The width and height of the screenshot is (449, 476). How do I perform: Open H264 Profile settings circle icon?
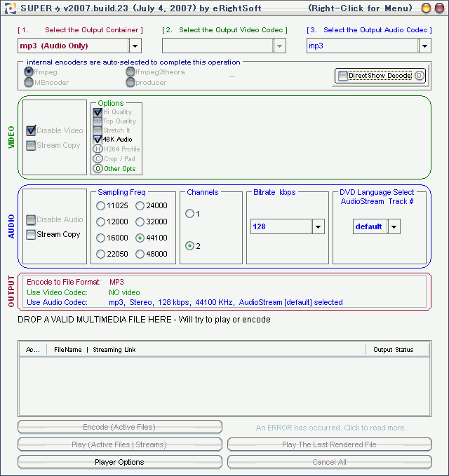pos(98,149)
